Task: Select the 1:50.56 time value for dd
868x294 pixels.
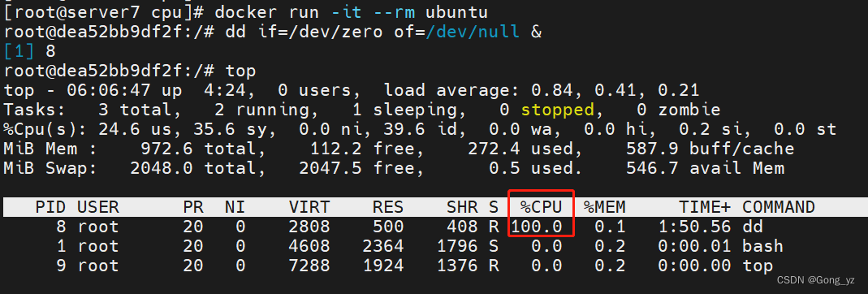Action: click(695, 227)
